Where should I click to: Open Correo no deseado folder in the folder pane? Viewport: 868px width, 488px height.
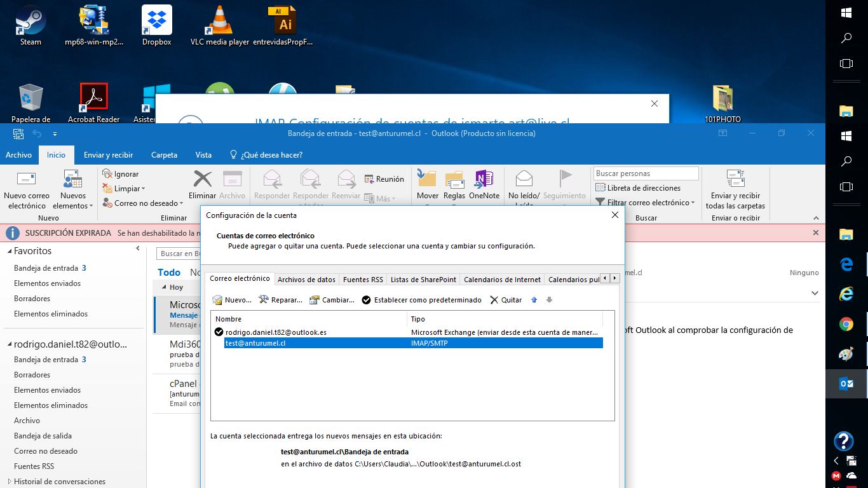[x=46, y=451]
